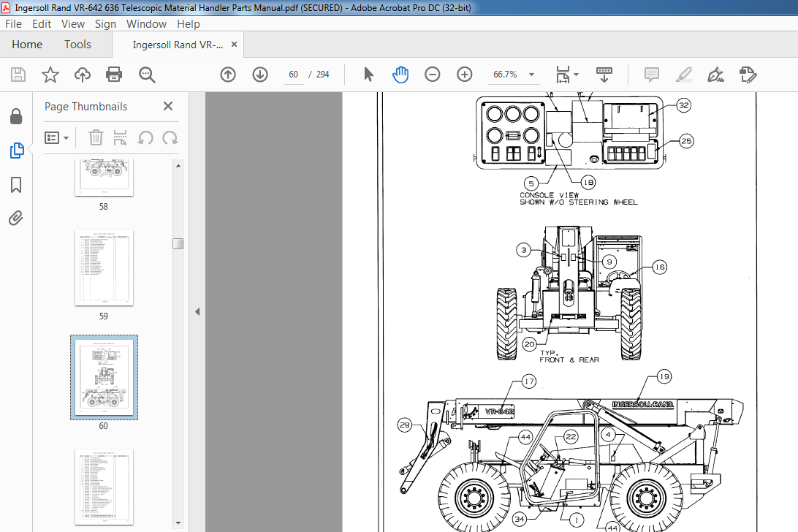Zoom out with the minus button
798x532 pixels.
[432, 75]
